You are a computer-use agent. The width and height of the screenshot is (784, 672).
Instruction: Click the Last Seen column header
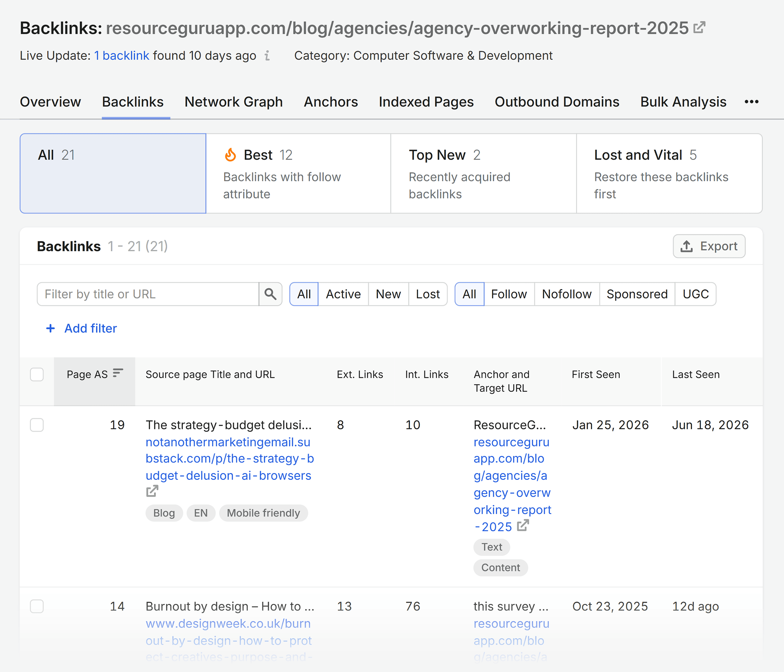click(696, 374)
